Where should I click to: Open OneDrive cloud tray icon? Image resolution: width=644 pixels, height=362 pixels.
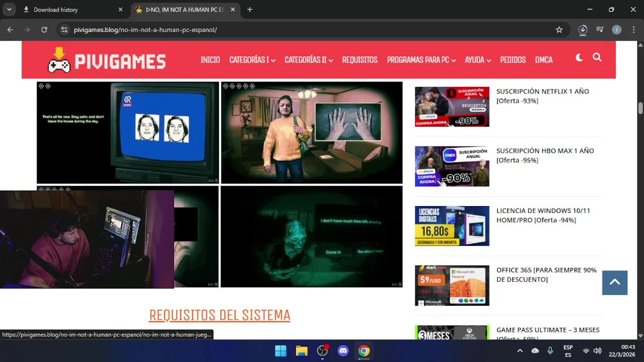pos(535,351)
